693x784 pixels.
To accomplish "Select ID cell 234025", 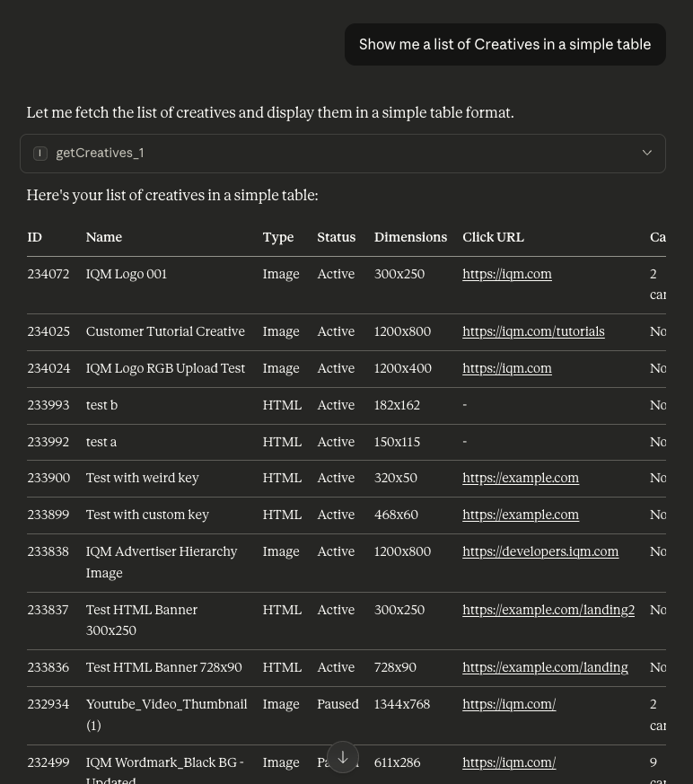I will point(48,331).
